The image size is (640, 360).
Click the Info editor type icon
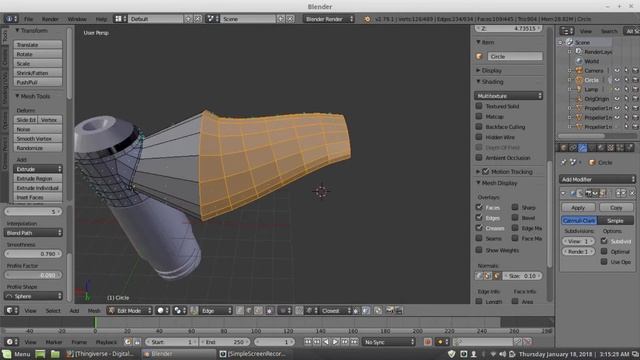tap(11, 19)
